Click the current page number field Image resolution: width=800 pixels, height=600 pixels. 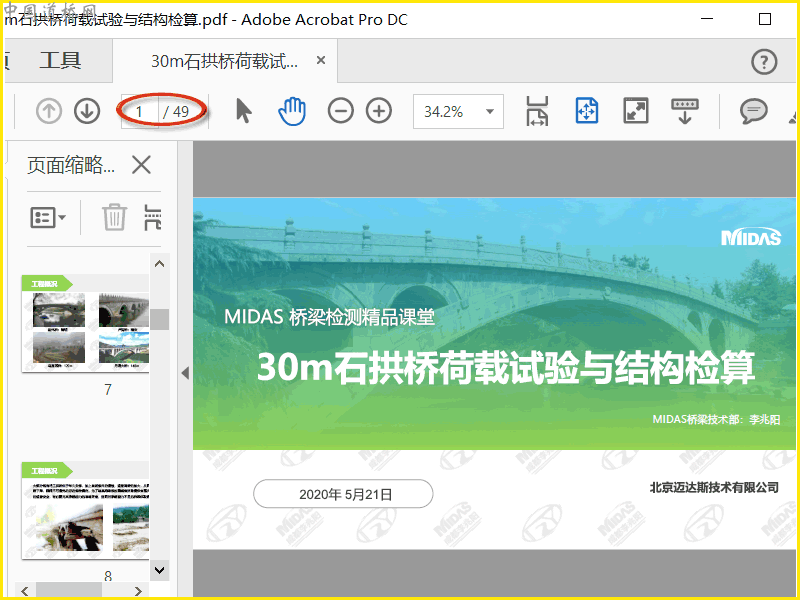tap(140, 111)
